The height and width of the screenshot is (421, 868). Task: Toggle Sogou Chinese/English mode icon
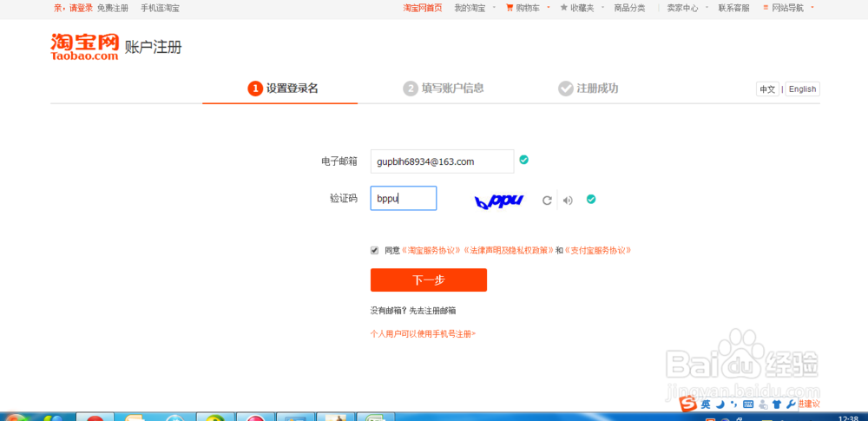point(706,405)
